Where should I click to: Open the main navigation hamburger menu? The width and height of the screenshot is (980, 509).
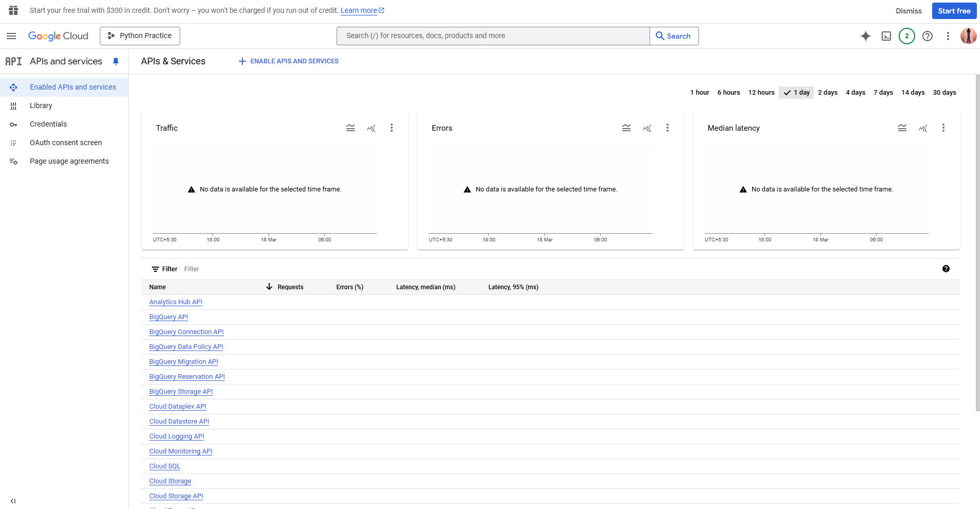(x=11, y=36)
